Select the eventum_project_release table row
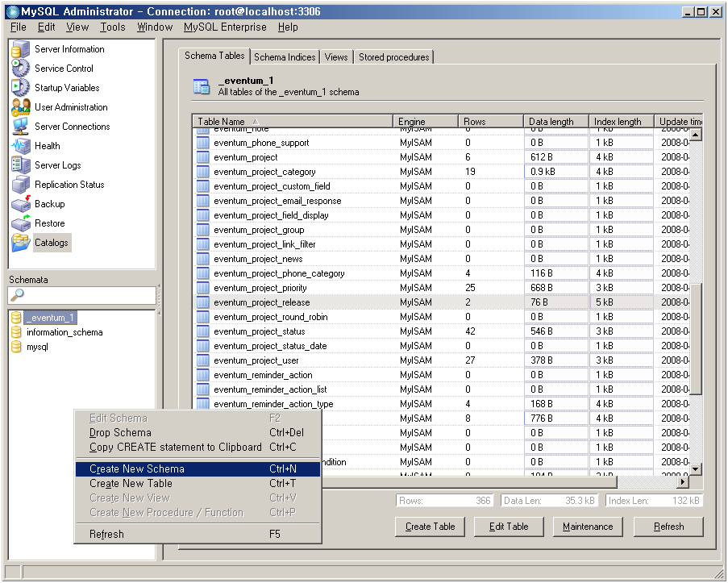 [x=441, y=302]
